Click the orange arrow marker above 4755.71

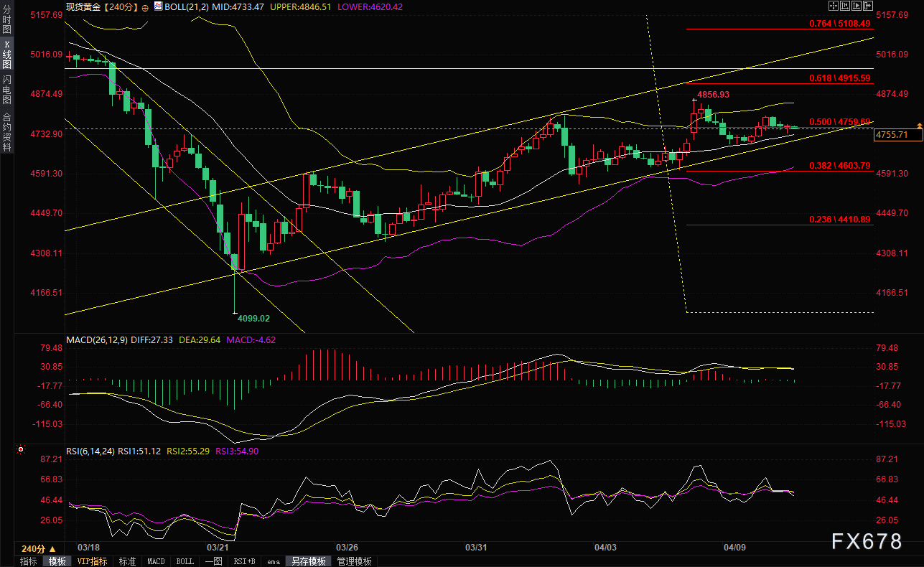tap(919, 126)
